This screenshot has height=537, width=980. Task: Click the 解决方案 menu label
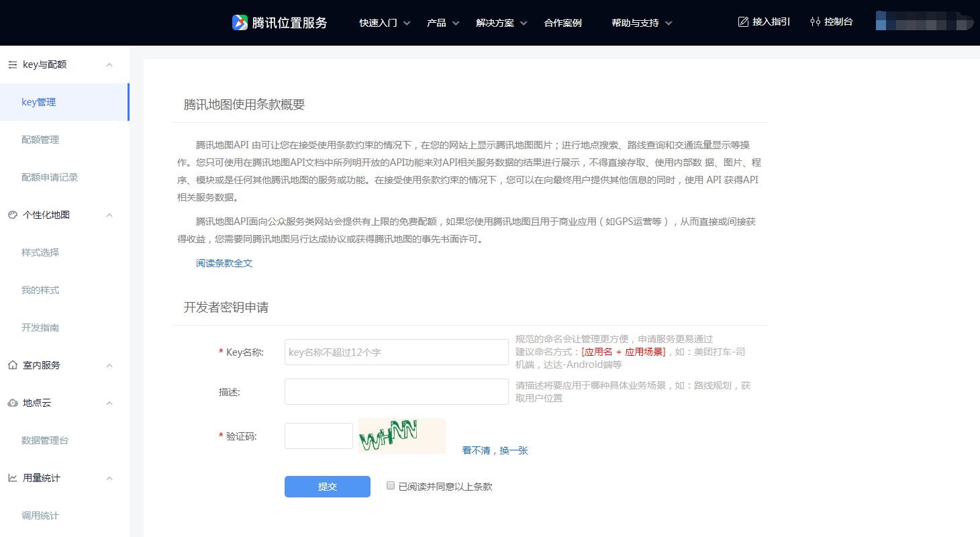[x=495, y=23]
